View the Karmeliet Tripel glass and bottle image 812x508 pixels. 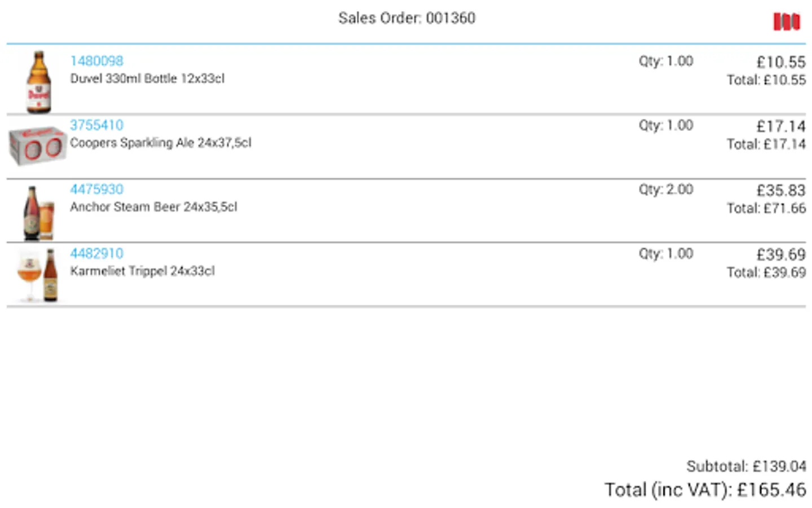pyautogui.click(x=38, y=275)
